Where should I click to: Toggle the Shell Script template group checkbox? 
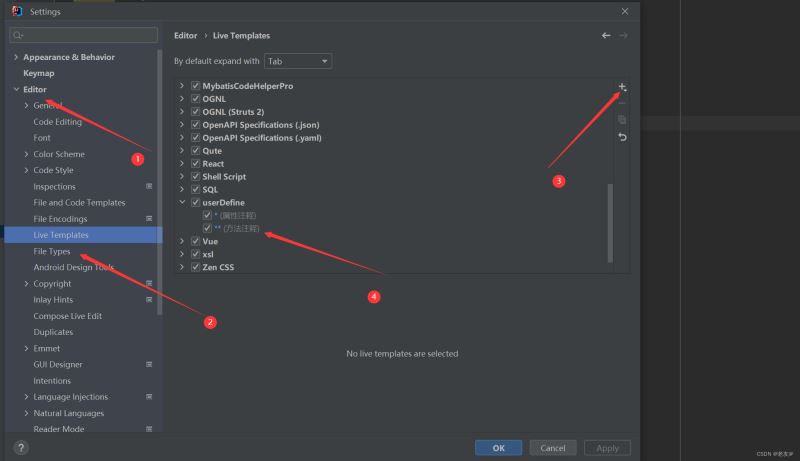(x=195, y=176)
